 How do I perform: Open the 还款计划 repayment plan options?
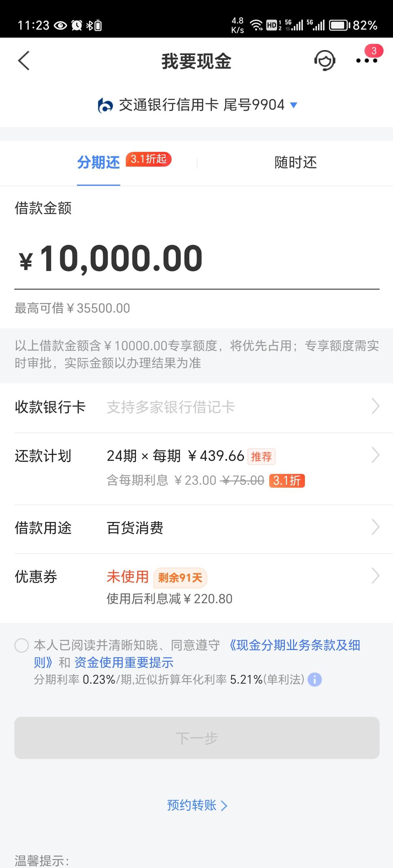pyautogui.click(x=196, y=469)
